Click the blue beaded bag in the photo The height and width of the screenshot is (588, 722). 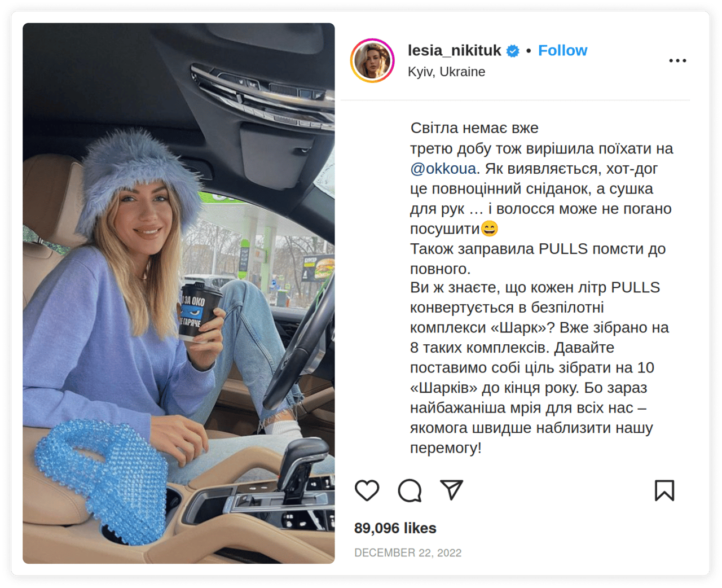pyautogui.click(x=103, y=480)
